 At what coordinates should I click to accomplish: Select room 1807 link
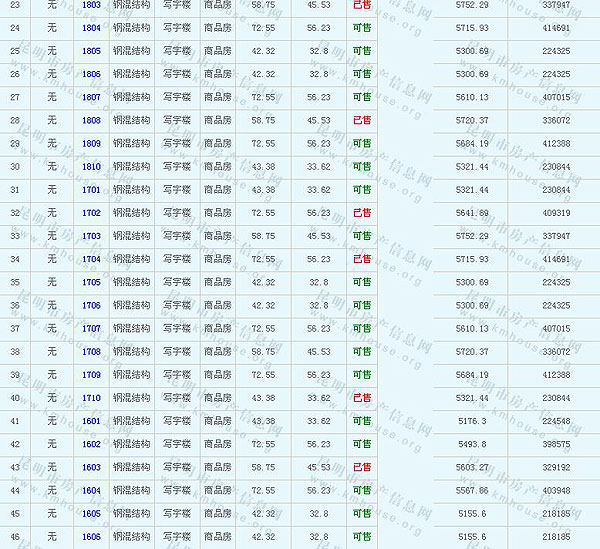coord(91,97)
